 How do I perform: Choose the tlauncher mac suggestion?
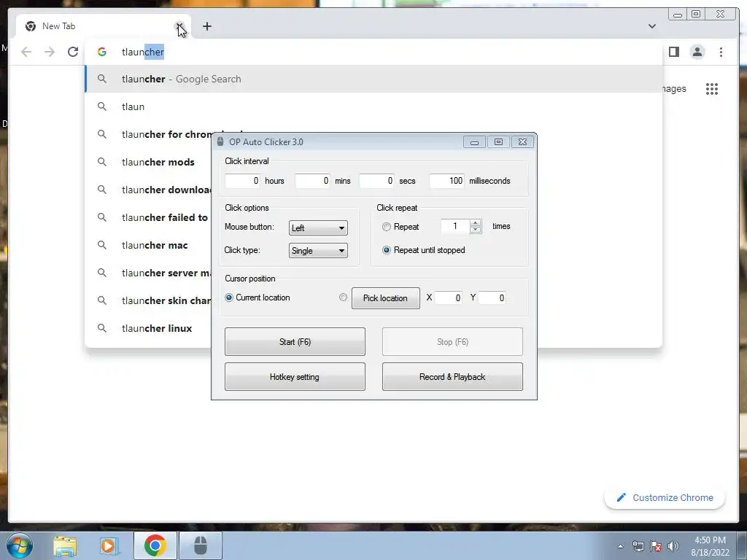[155, 245]
